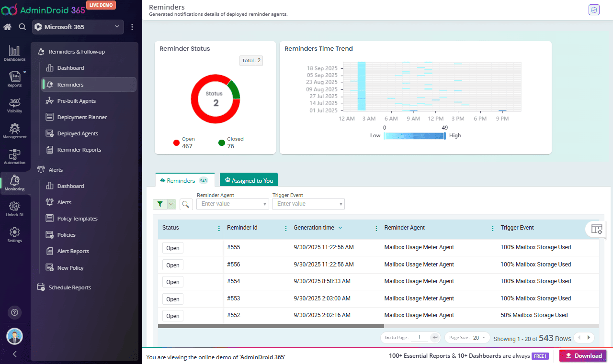Open Pre-built Agents menu item
This screenshot has width=613, height=364.
pyautogui.click(x=76, y=101)
